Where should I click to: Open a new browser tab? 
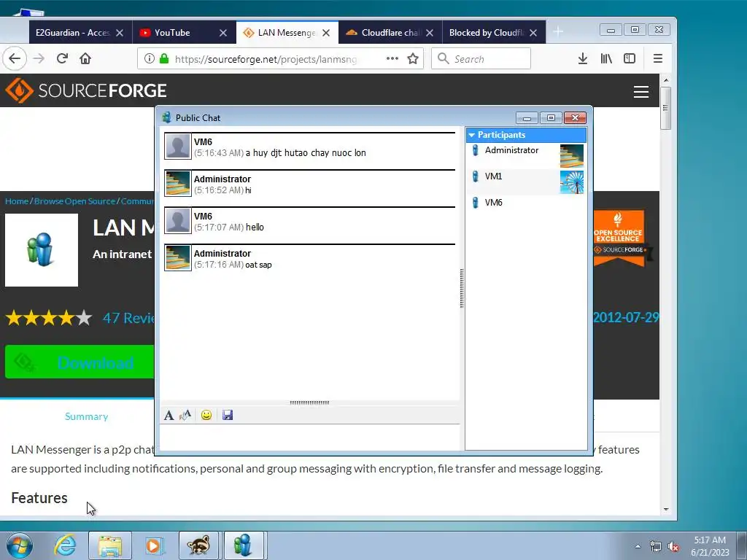[558, 32]
